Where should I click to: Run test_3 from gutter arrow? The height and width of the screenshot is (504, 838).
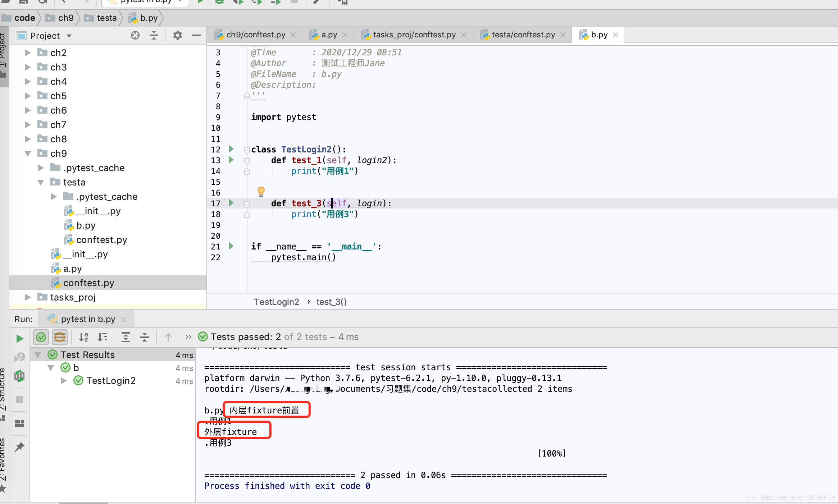(231, 203)
